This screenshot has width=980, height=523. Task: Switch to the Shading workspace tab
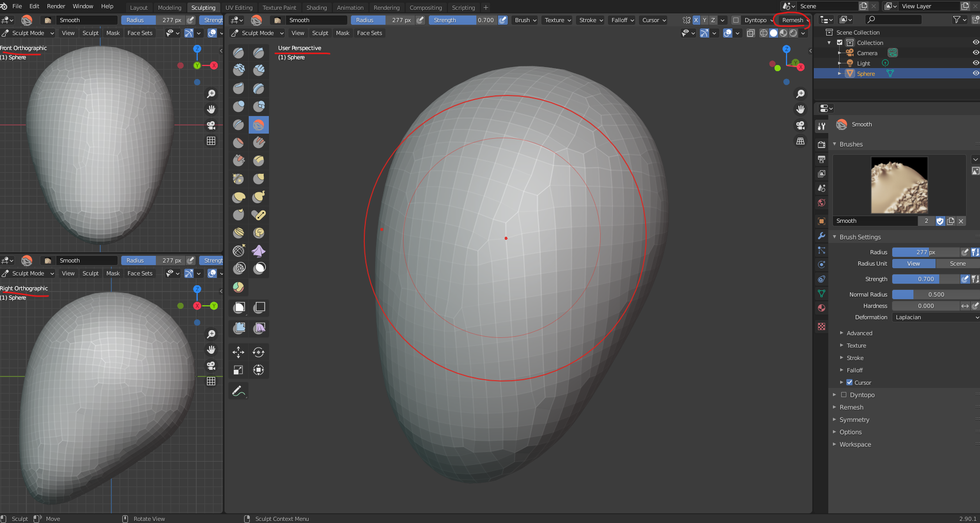click(316, 8)
